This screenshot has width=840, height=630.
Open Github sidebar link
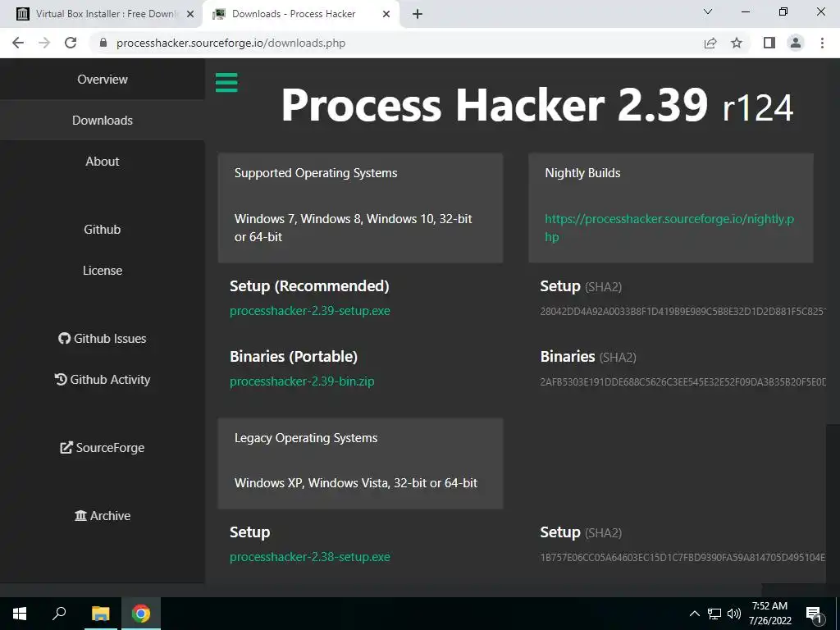pyautogui.click(x=103, y=230)
